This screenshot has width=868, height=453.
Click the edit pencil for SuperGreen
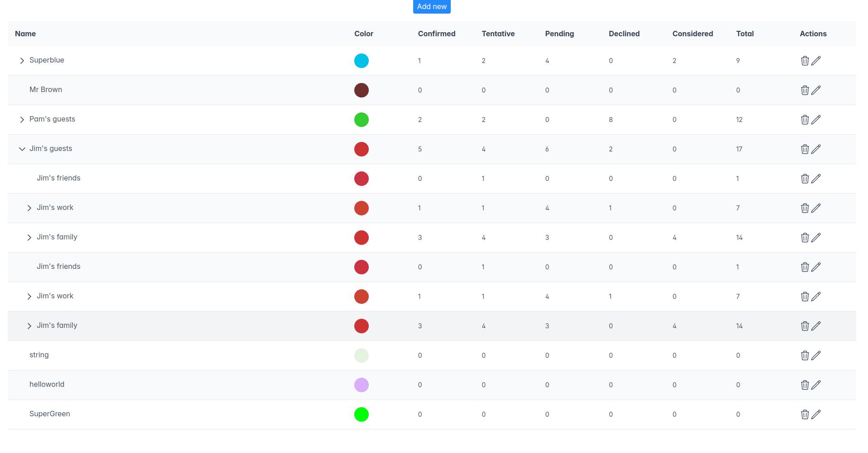816,414
